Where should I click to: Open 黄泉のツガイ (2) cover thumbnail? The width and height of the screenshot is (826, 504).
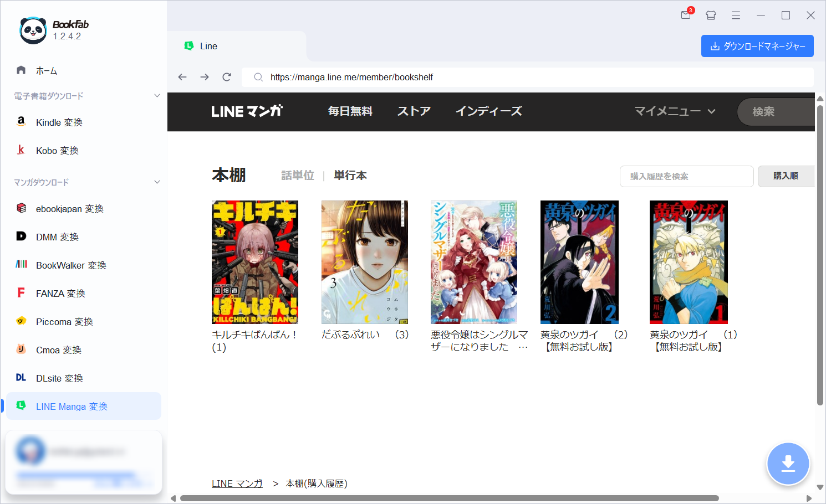(579, 262)
